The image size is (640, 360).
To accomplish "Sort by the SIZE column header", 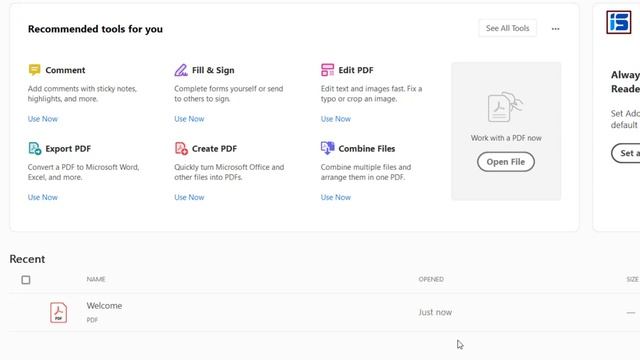I will pyautogui.click(x=633, y=279).
